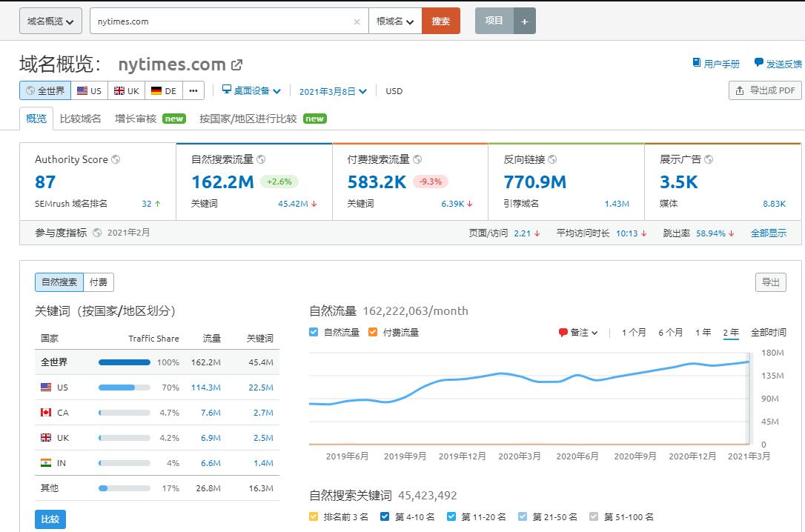
Task: Click the 发送反馈 link
Action: click(x=784, y=64)
